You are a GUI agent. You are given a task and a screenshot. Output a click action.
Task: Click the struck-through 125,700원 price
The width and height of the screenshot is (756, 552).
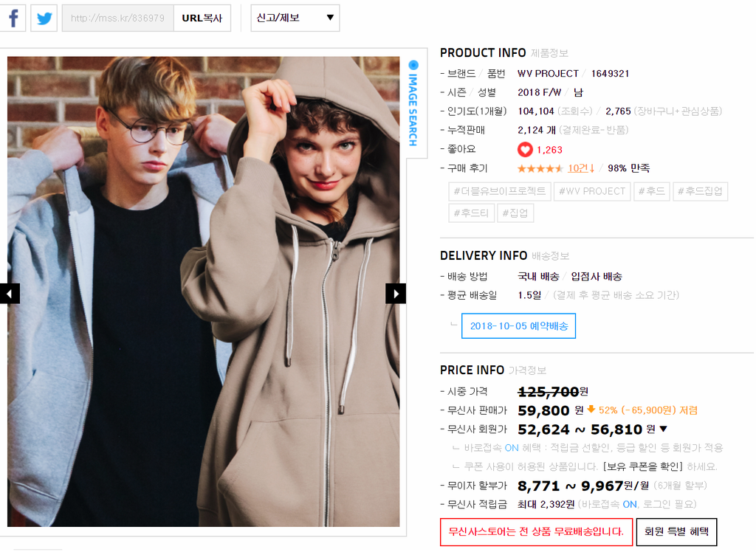552,392
